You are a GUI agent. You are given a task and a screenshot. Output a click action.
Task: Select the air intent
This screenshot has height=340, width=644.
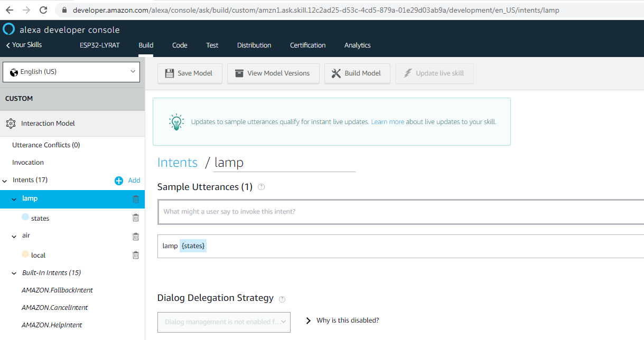point(26,236)
